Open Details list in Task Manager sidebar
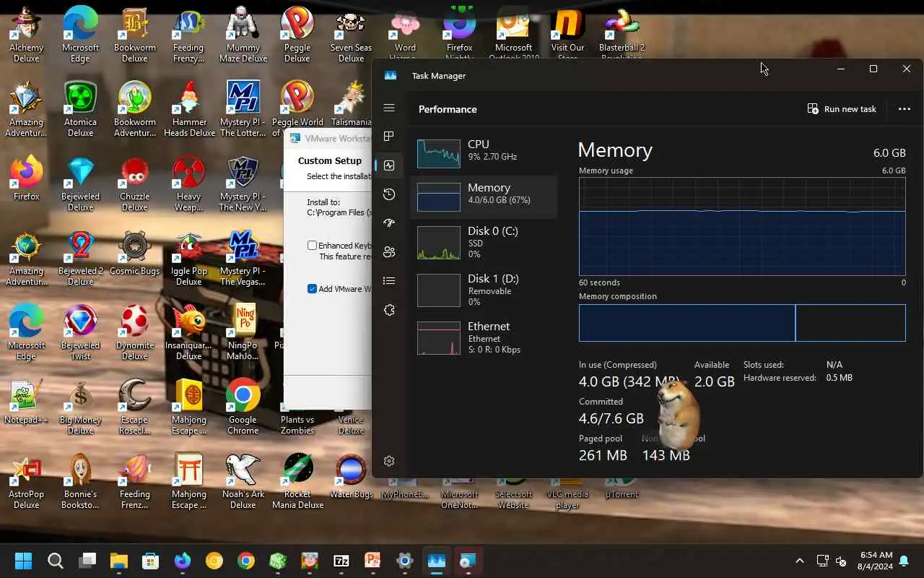The image size is (924, 578). tap(389, 281)
